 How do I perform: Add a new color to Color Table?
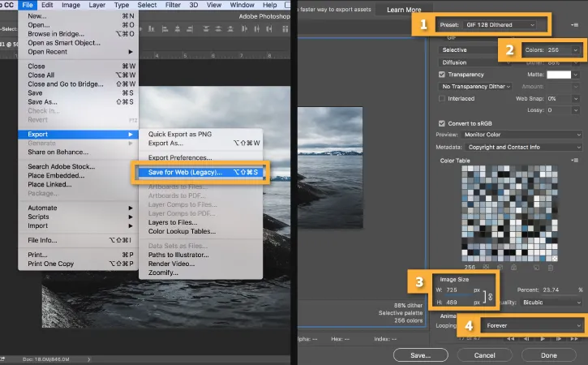(x=537, y=266)
